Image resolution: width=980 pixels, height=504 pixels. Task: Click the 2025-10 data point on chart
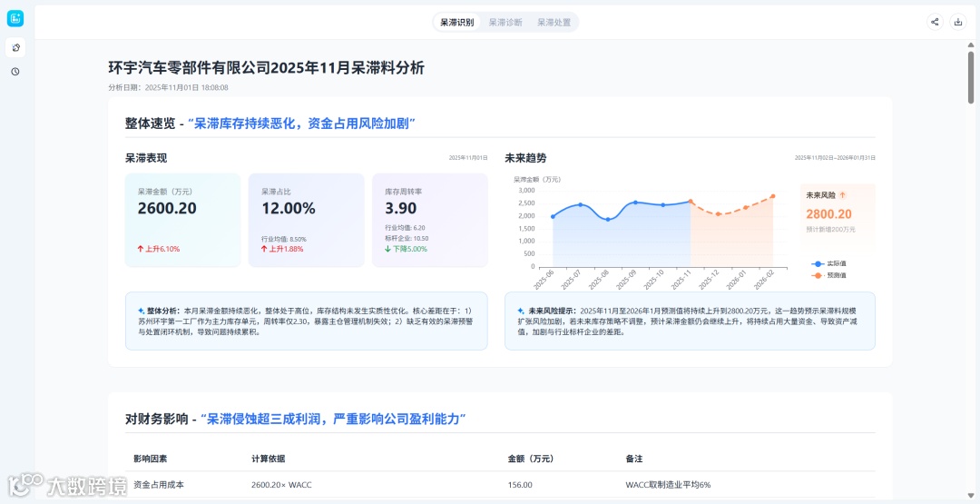pyautogui.click(x=663, y=205)
